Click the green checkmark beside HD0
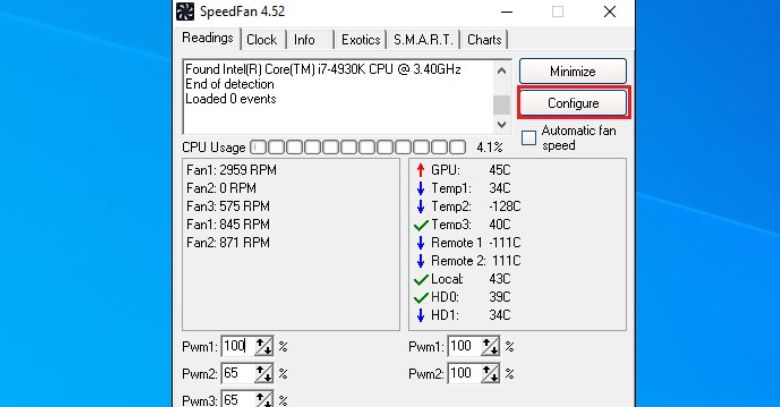Viewport: 780px width, 407px height. tap(420, 298)
